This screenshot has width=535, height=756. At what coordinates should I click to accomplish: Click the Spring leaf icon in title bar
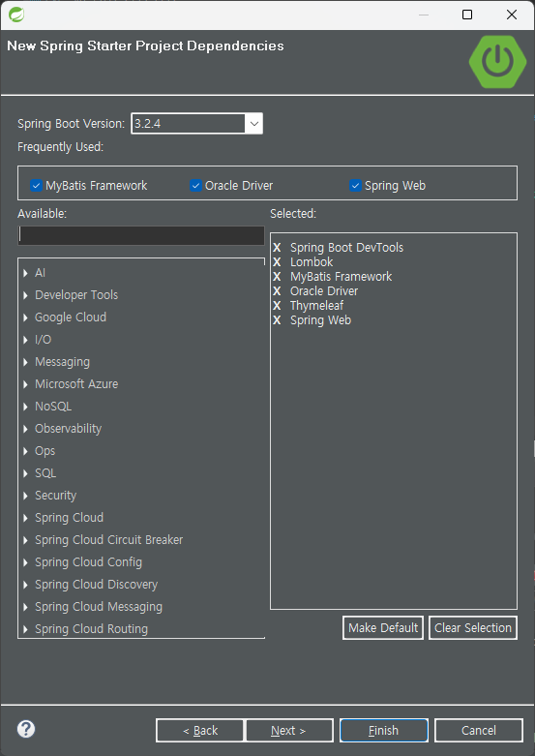pyautogui.click(x=15, y=15)
